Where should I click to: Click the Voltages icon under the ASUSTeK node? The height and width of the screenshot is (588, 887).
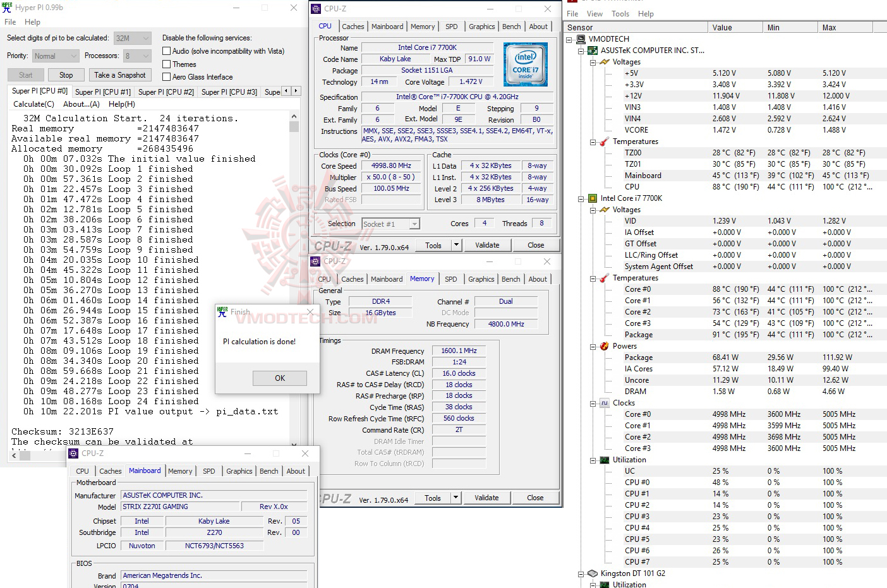click(x=605, y=62)
